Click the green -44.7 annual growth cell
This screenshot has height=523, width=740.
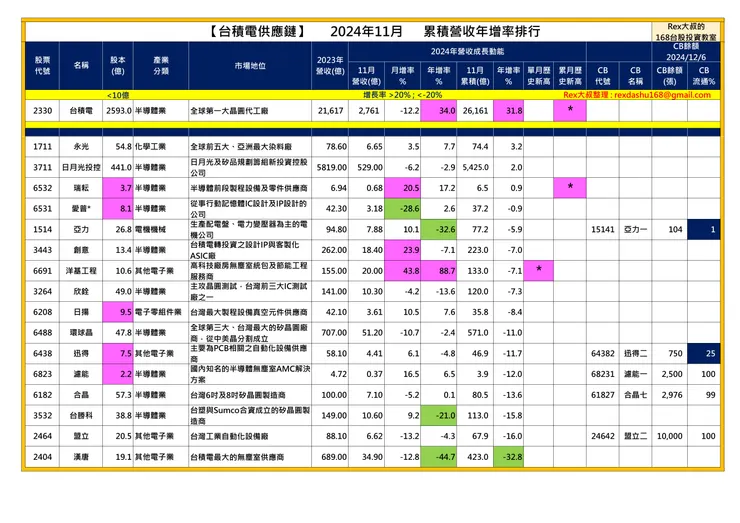pos(438,457)
